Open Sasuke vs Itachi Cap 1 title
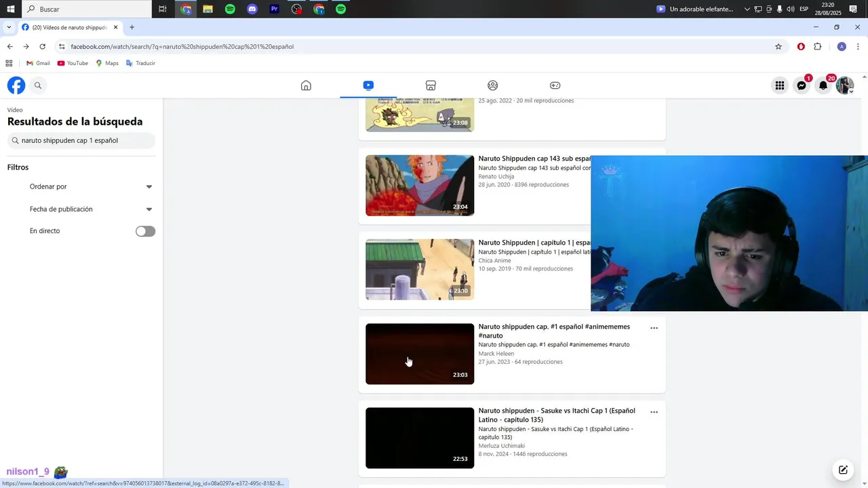 point(557,415)
